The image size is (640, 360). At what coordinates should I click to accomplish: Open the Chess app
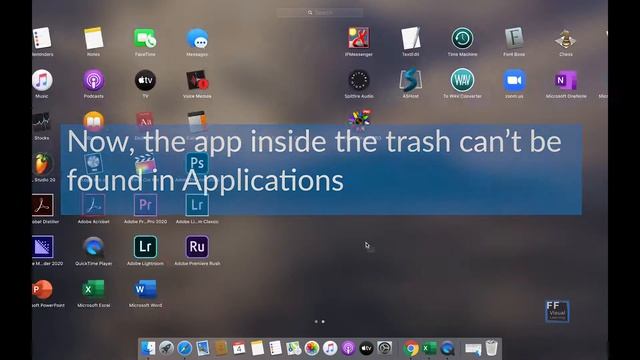point(566,40)
